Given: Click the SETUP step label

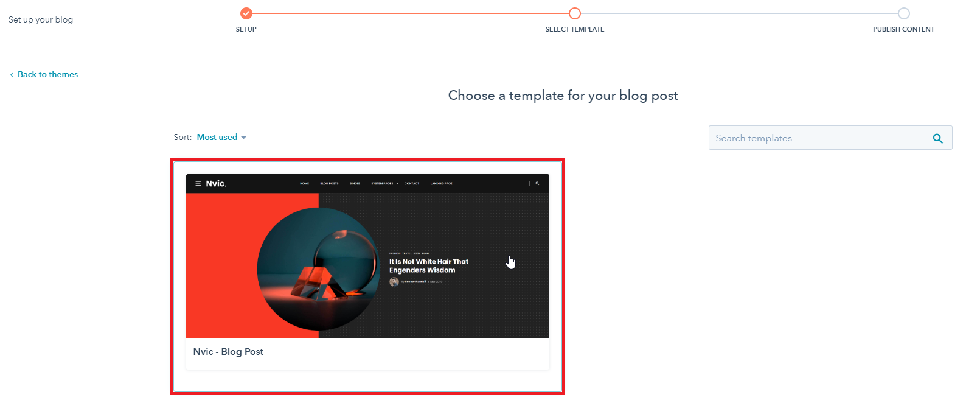Looking at the screenshot, I should 246,29.
